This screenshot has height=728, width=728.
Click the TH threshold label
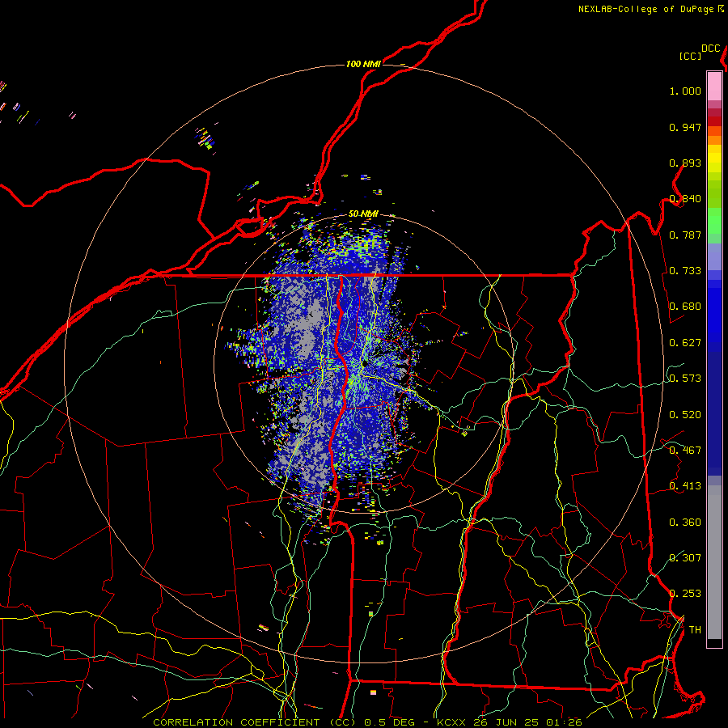695,629
